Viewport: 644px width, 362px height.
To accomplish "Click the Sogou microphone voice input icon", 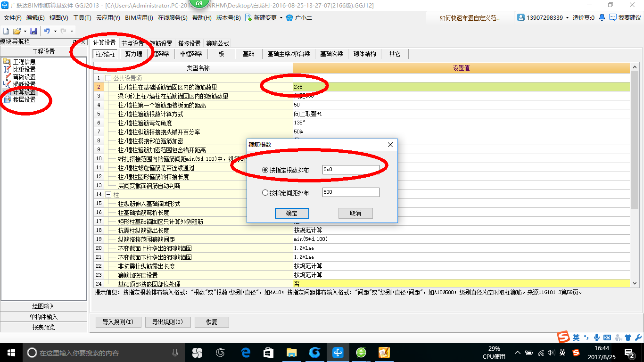I will (x=597, y=337).
